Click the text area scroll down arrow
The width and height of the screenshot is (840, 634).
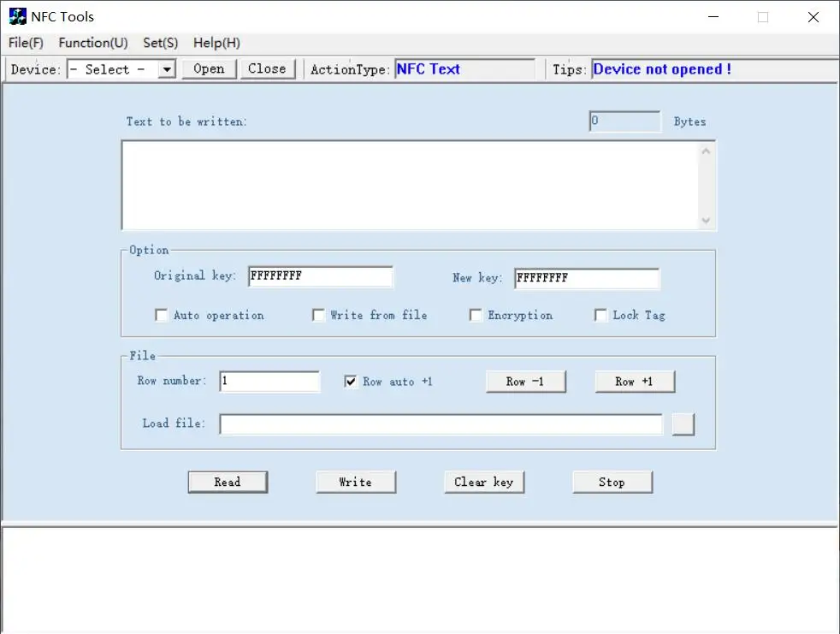pyautogui.click(x=706, y=220)
